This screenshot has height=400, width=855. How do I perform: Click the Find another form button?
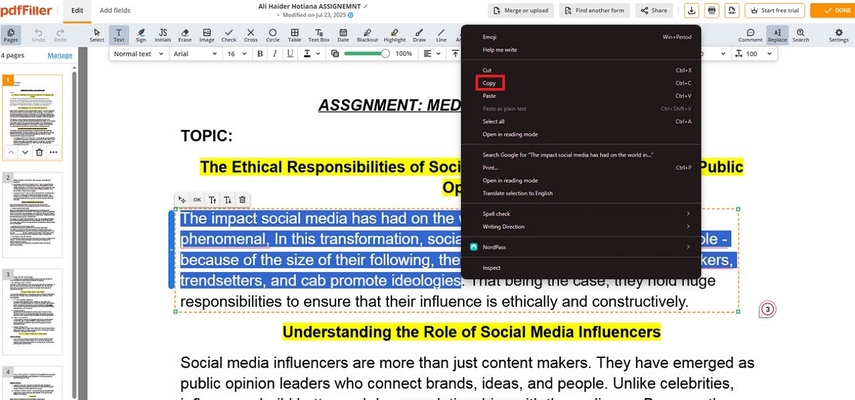click(x=594, y=10)
